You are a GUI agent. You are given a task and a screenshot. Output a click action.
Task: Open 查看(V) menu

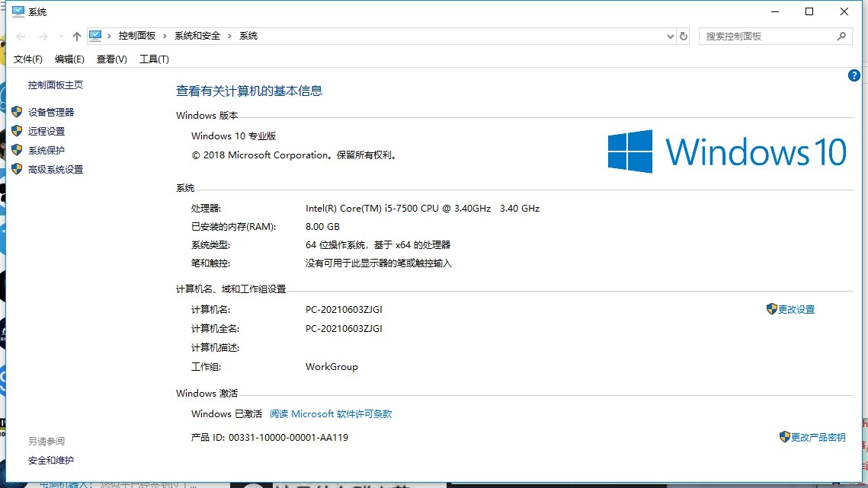[111, 59]
